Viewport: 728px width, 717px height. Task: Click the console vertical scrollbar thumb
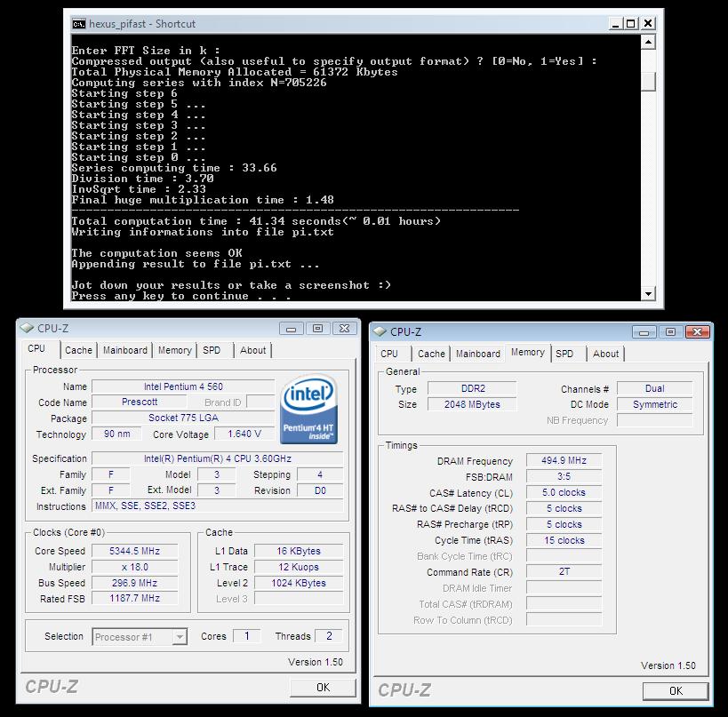click(x=648, y=82)
